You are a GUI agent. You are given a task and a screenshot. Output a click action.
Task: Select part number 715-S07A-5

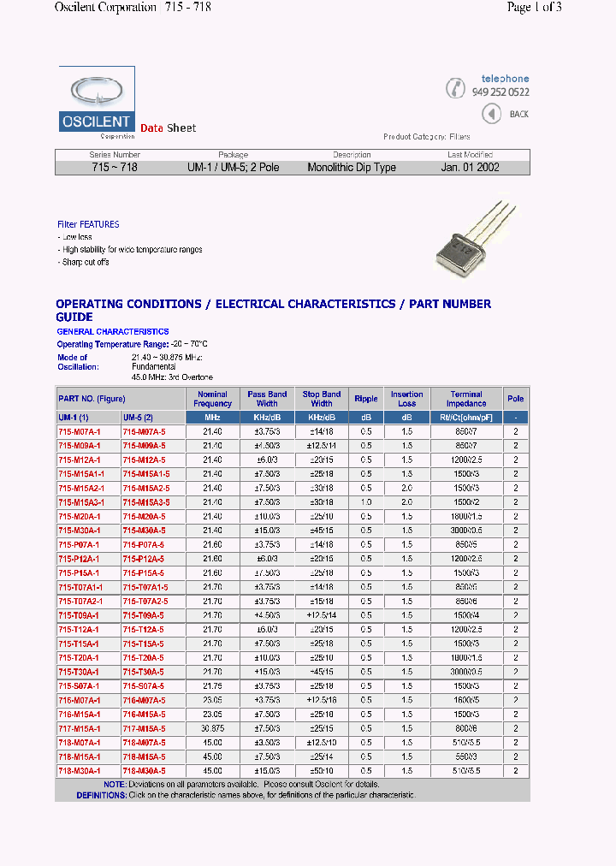(x=144, y=686)
